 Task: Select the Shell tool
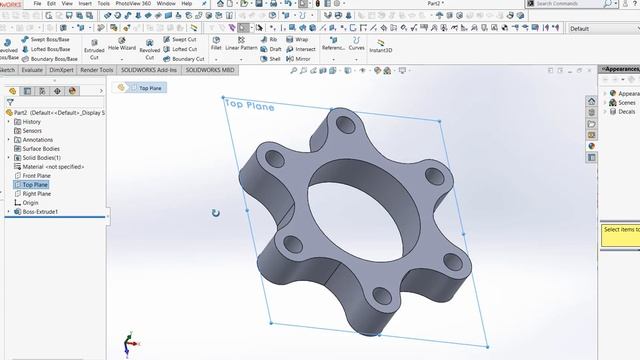pyautogui.click(x=271, y=59)
